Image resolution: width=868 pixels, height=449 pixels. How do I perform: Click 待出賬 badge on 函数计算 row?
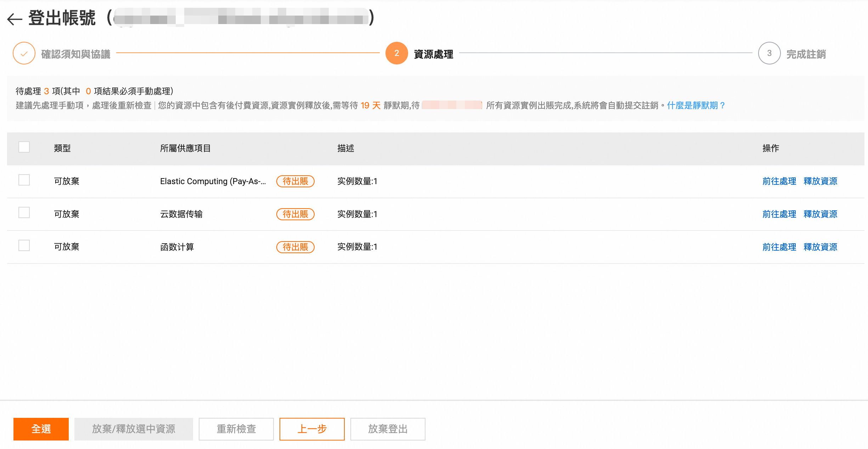click(x=295, y=247)
